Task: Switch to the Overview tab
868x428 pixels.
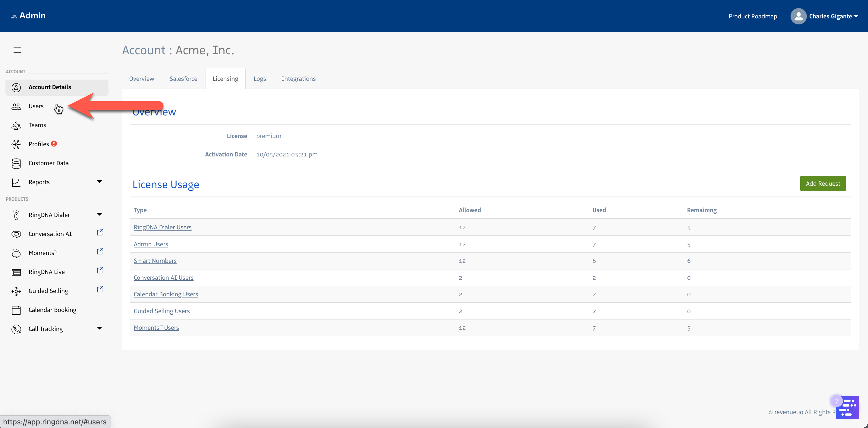Action: coord(142,79)
